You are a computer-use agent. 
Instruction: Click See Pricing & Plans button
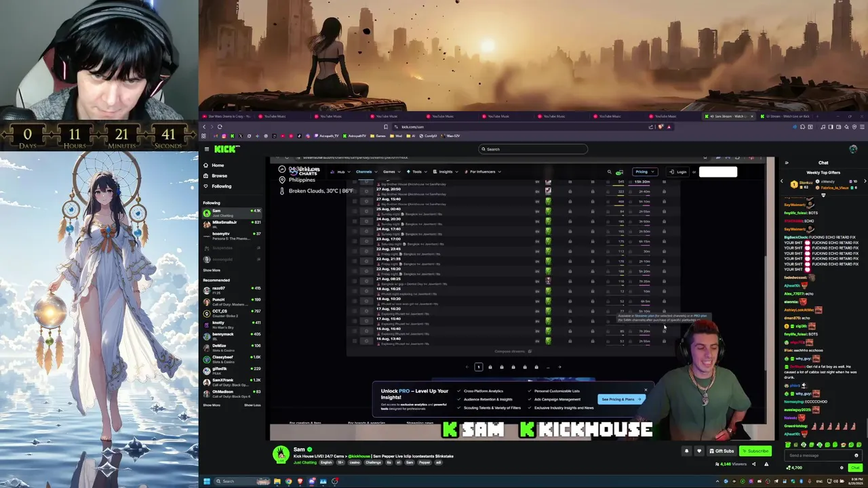tap(620, 399)
